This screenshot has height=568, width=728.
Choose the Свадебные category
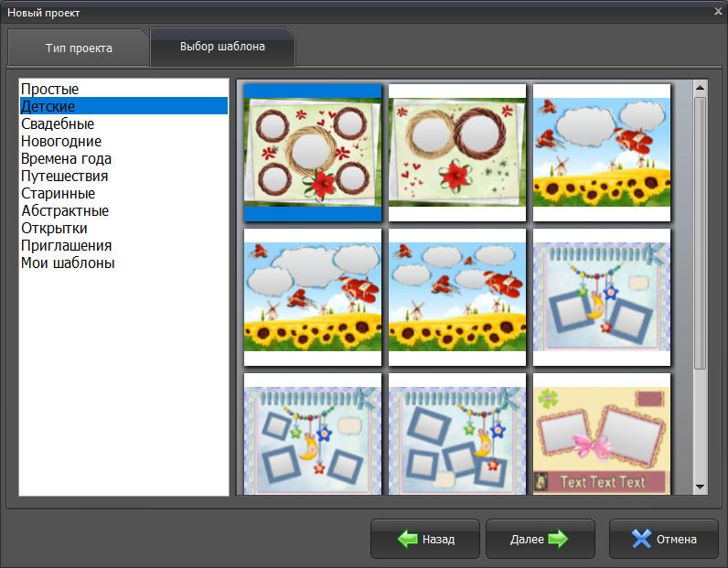[124, 123]
